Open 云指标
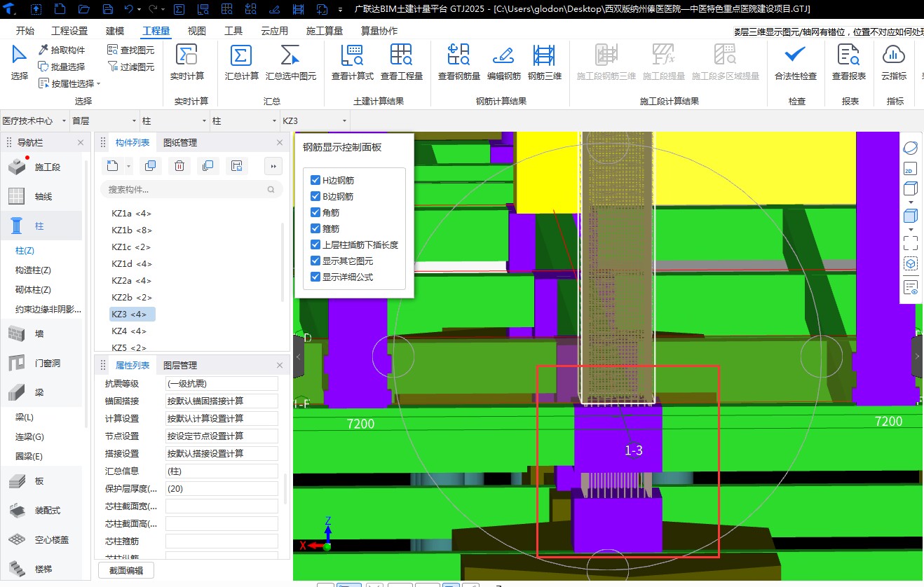 pos(893,63)
